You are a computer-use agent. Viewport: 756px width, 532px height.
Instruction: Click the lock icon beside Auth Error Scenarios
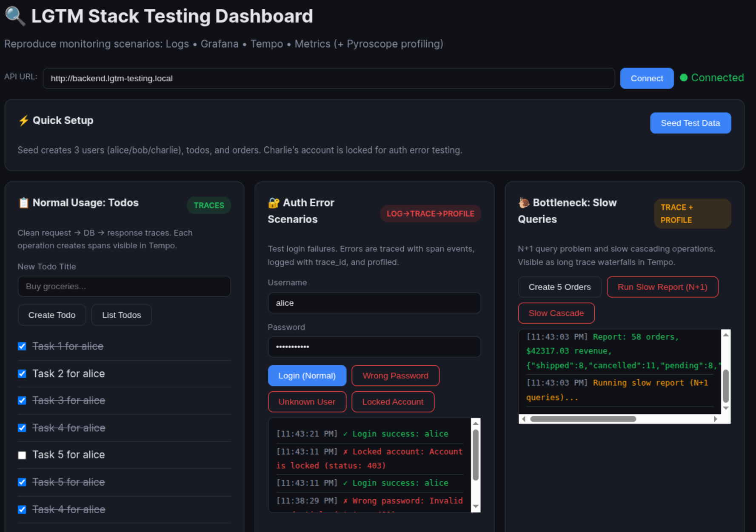tap(274, 203)
